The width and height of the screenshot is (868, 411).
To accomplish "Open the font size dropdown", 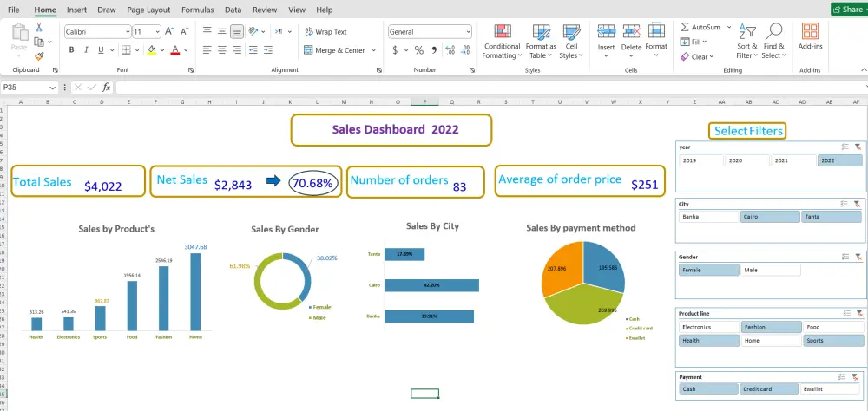I will coord(157,32).
